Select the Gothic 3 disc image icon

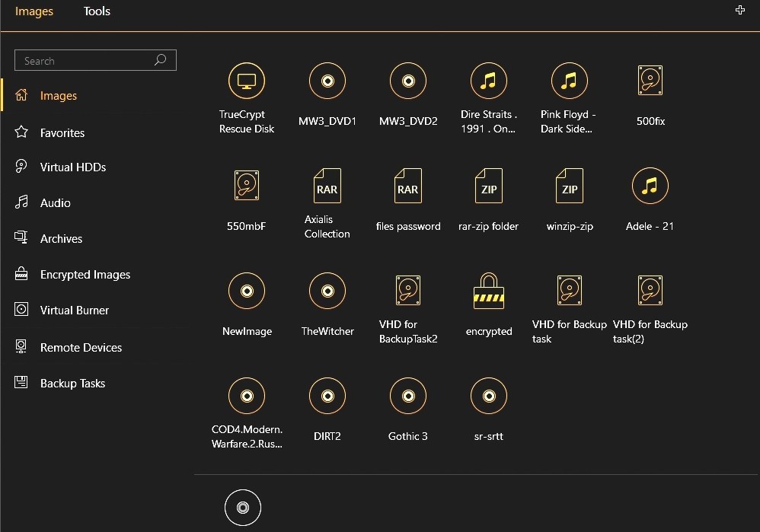click(408, 396)
